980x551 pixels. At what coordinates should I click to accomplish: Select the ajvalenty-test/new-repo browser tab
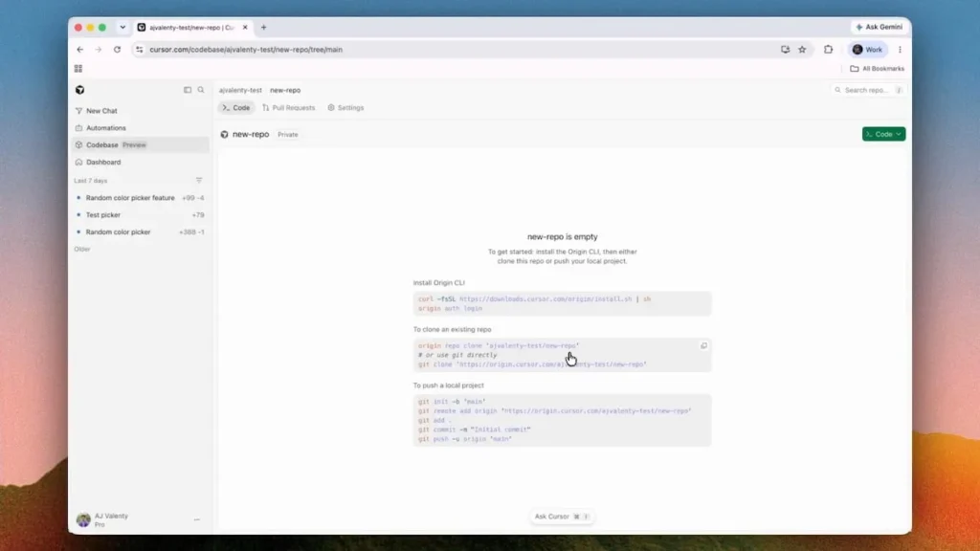click(x=192, y=28)
